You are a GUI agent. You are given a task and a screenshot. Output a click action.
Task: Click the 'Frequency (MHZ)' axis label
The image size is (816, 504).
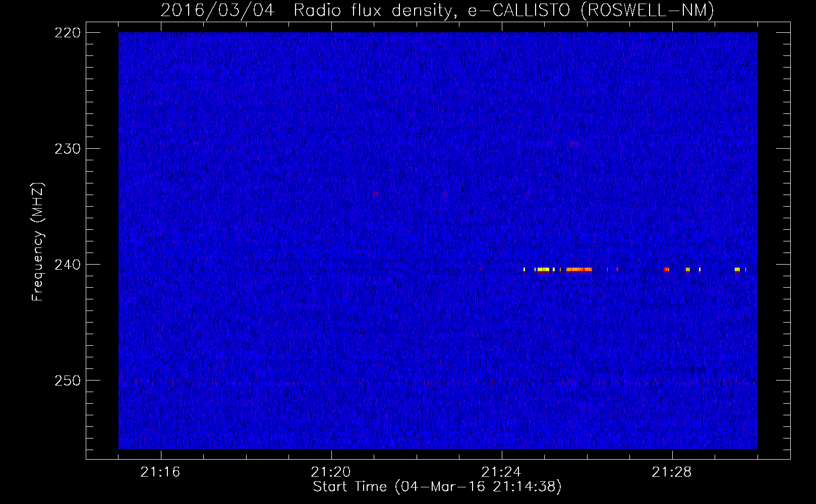pyautogui.click(x=38, y=242)
